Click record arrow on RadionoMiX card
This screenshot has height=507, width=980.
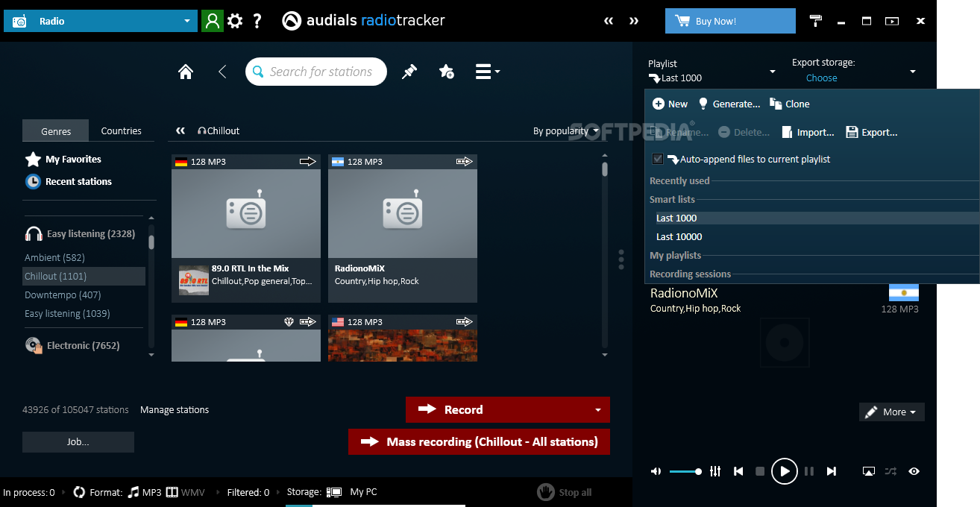pos(465,161)
